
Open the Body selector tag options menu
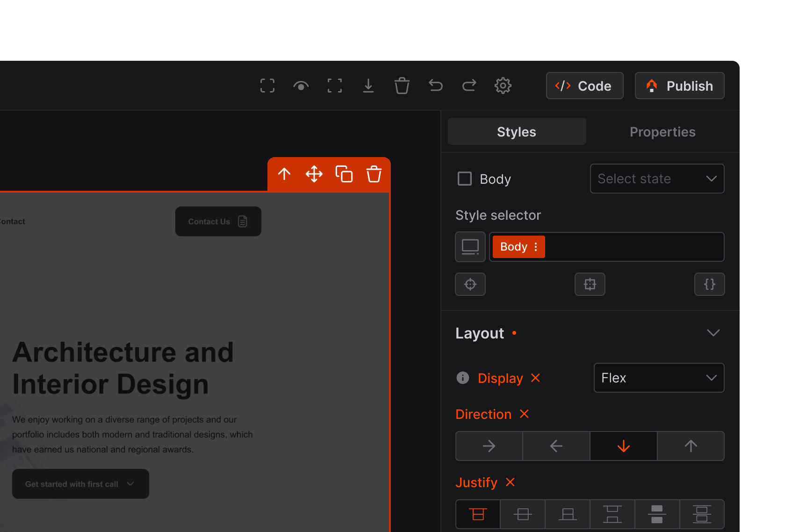pyautogui.click(x=536, y=247)
